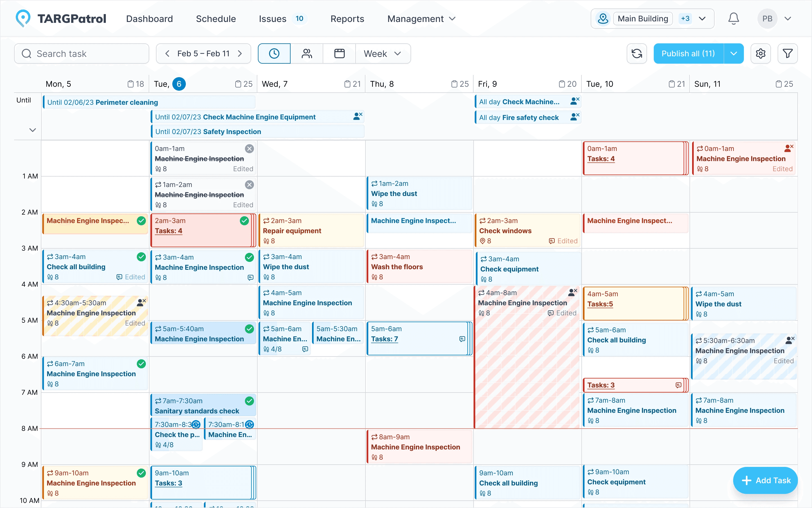Viewport: 812px width, 508px height.
Task: Switch to the people view icon
Action: point(307,54)
